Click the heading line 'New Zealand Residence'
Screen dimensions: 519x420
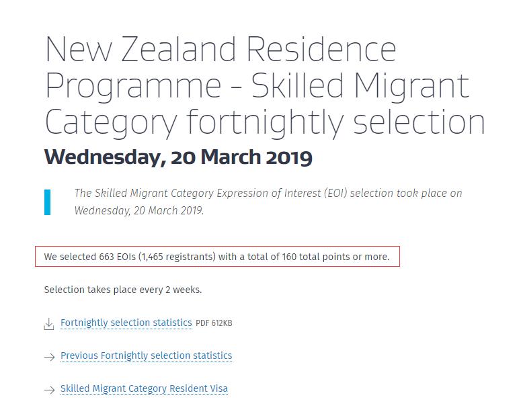221,49
